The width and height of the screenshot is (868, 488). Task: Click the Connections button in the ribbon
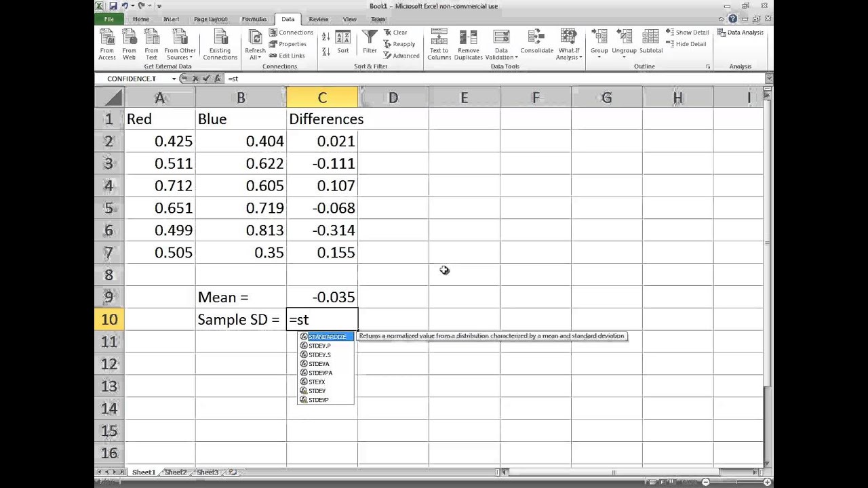[x=291, y=33]
